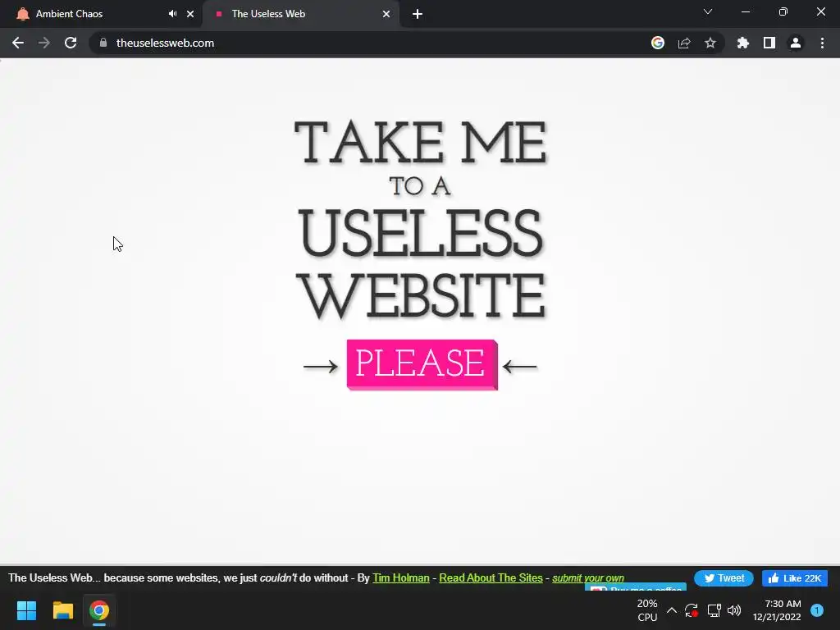Open the volume speaker tray icon
Image resolution: width=840 pixels, height=630 pixels.
734,610
